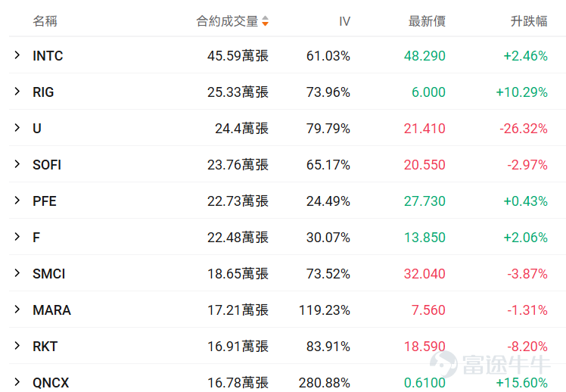Viewport: 566px width, 392px height.
Task: Click IV value 280.88%
Action: pos(325,383)
